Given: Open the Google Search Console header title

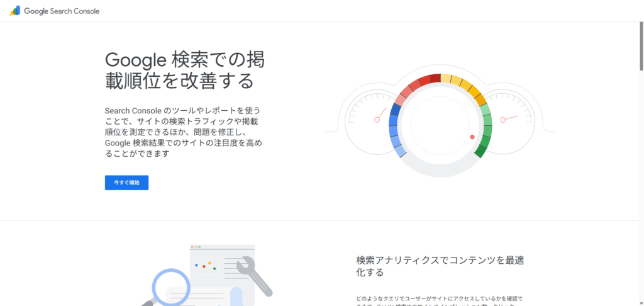Looking at the screenshot, I should click(62, 11).
